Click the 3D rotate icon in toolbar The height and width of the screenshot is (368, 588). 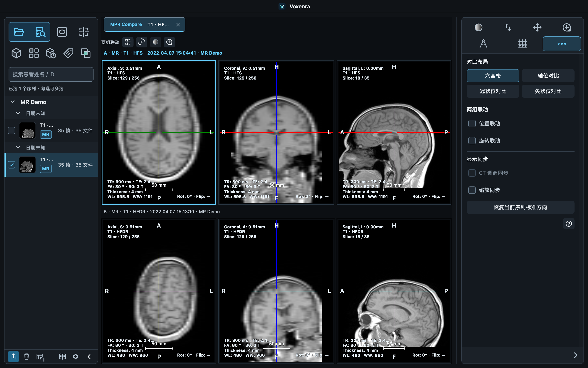141,42
